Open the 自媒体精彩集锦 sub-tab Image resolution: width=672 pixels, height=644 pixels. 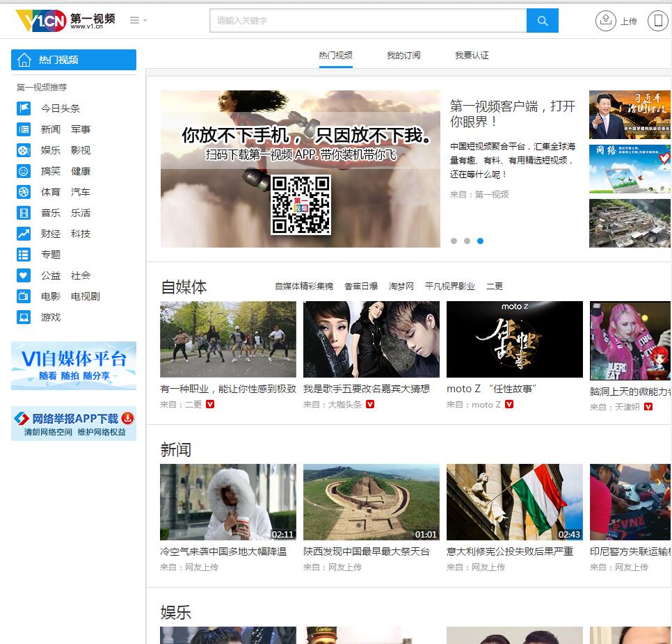[304, 287]
